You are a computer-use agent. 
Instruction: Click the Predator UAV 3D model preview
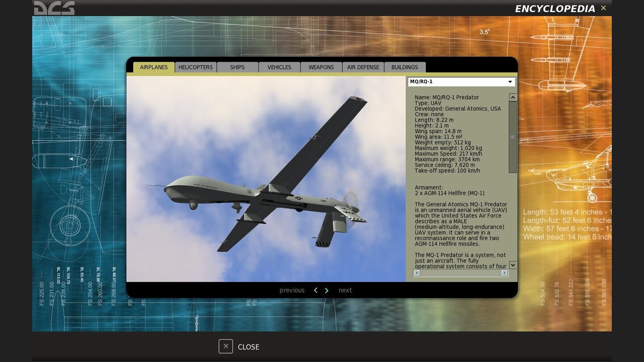tap(266, 179)
